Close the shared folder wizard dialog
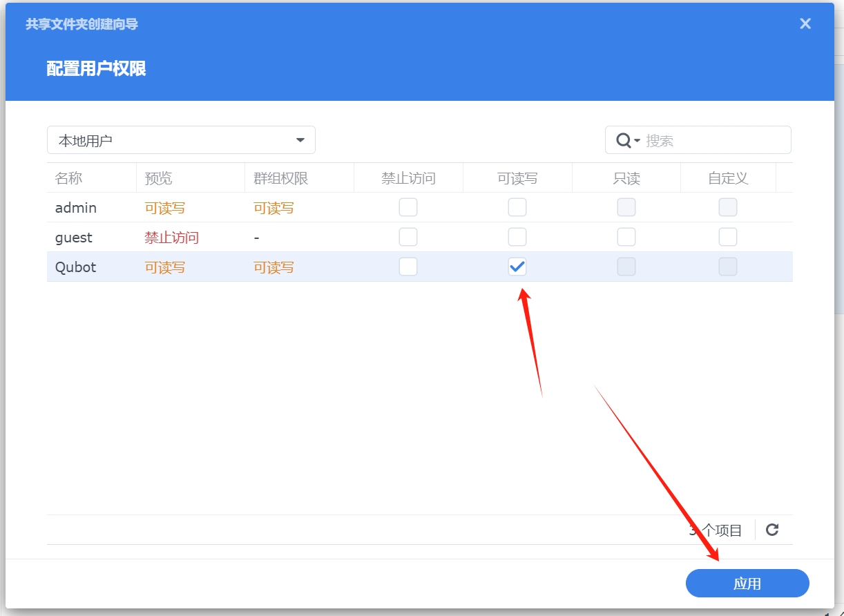 [x=805, y=23]
